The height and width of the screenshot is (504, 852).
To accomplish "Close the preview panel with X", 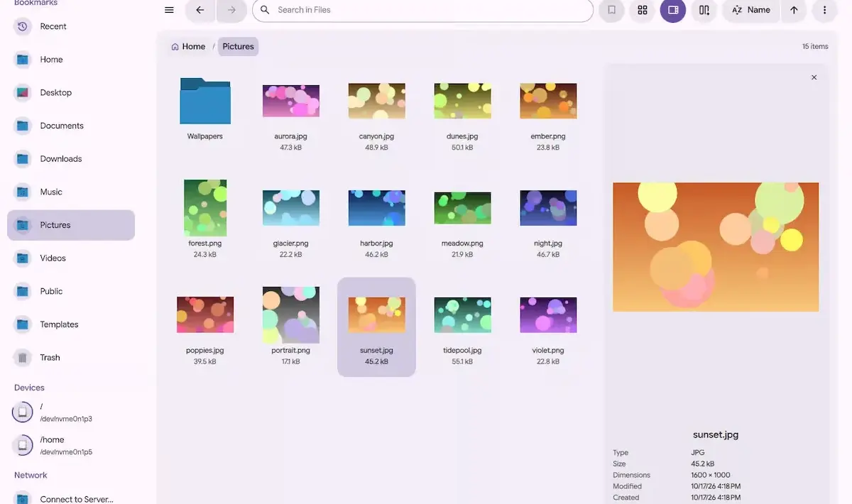I will [814, 77].
